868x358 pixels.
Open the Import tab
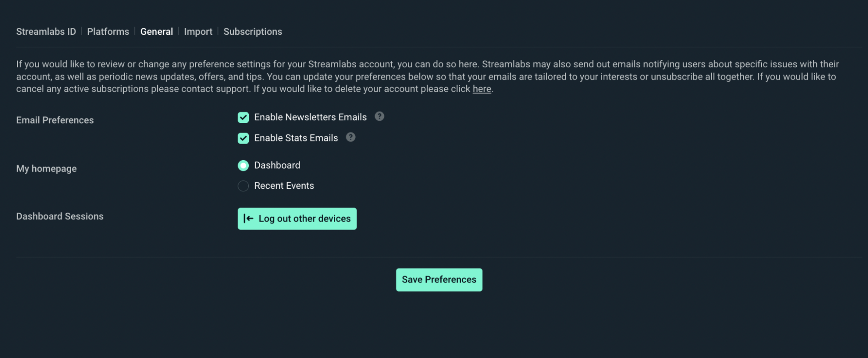tap(198, 31)
